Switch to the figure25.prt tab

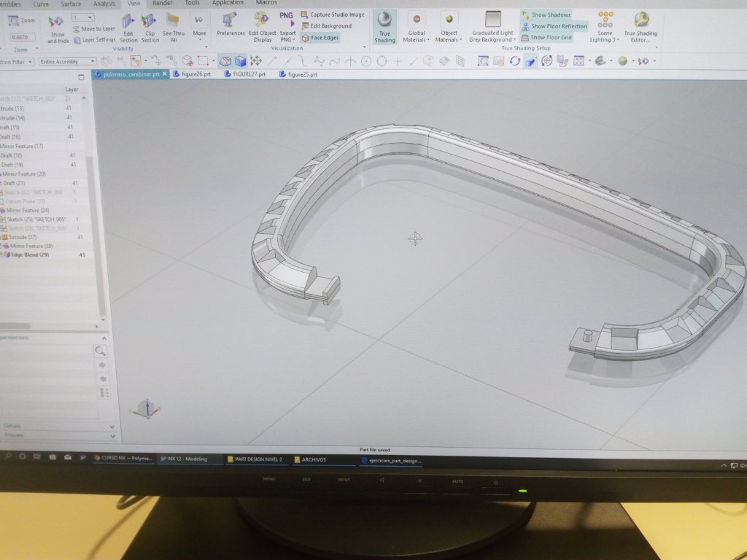(x=298, y=74)
